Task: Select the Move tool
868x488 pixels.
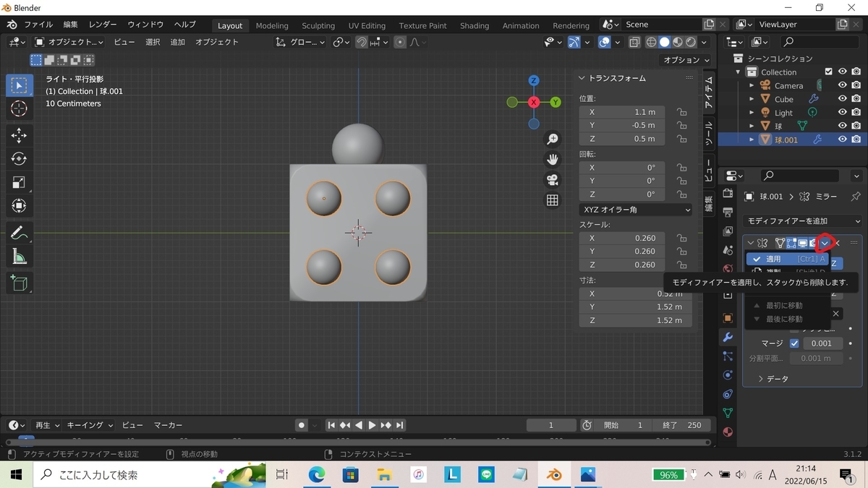Action: (x=20, y=135)
